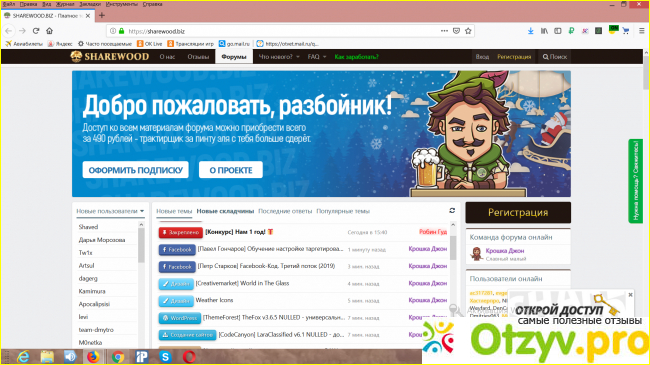Screen dimensions: 650x365
Task: Open the 'Авиабилеты' bookmark
Action: tap(24, 44)
